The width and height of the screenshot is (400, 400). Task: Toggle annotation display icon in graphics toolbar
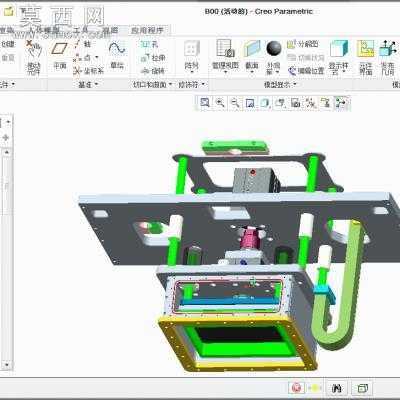point(326,103)
